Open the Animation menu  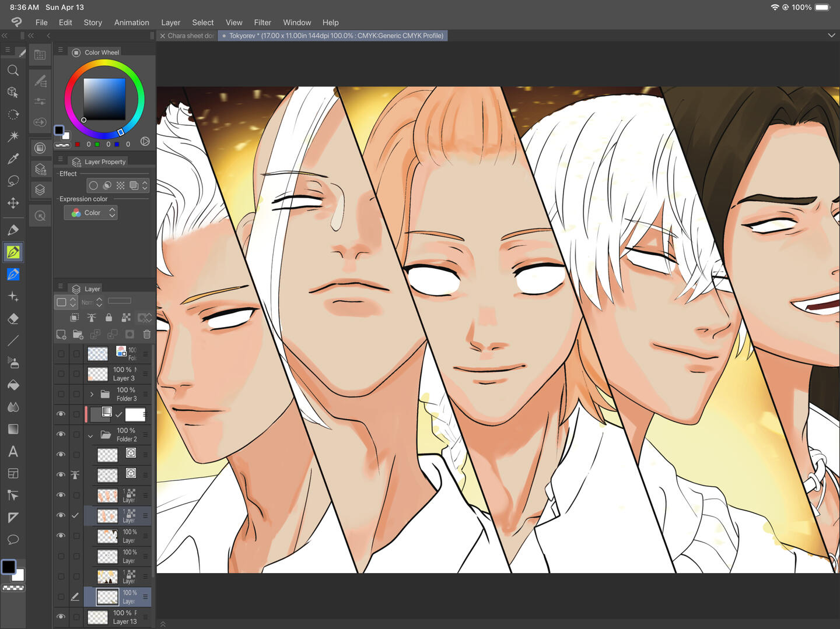(131, 22)
